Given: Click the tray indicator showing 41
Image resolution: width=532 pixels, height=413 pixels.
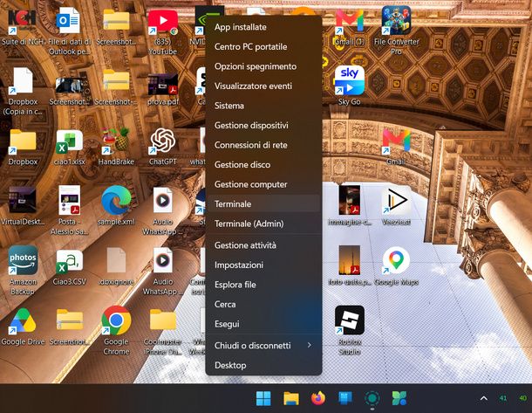Looking at the screenshot, I should 503,398.
